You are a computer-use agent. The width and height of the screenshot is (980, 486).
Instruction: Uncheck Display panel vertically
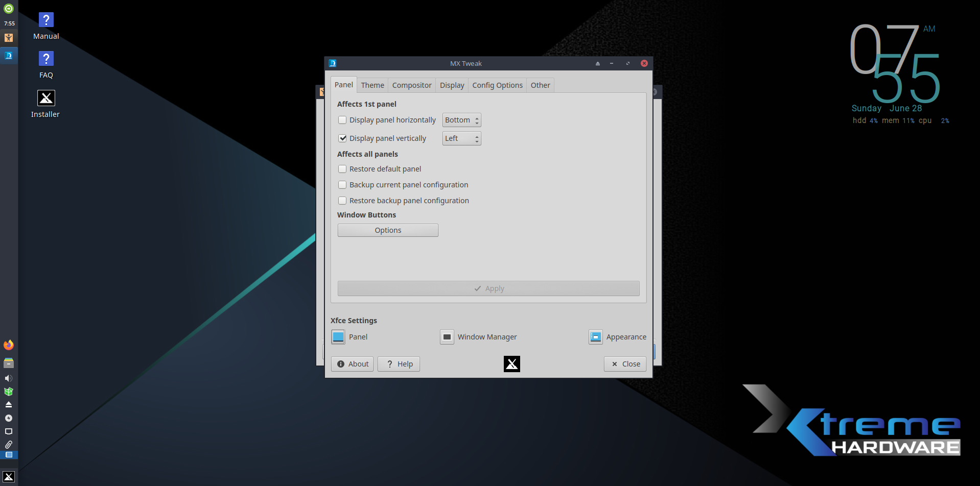(342, 138)
